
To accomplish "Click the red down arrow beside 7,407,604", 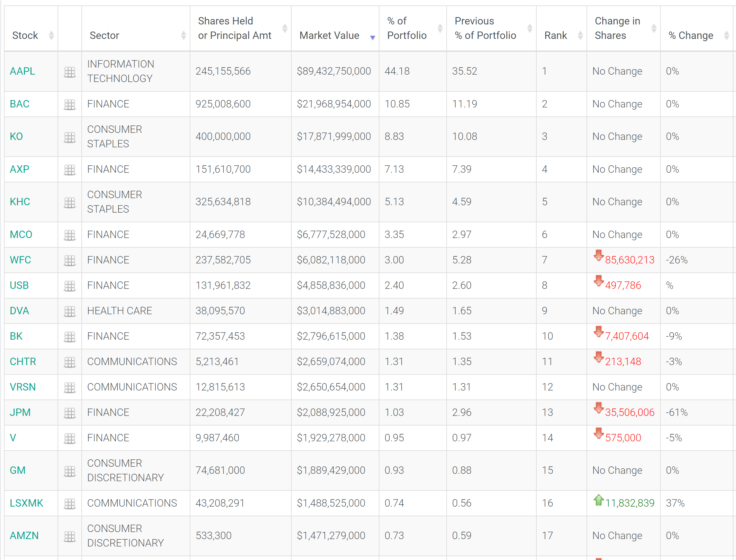I will click(x=599, y=332).
